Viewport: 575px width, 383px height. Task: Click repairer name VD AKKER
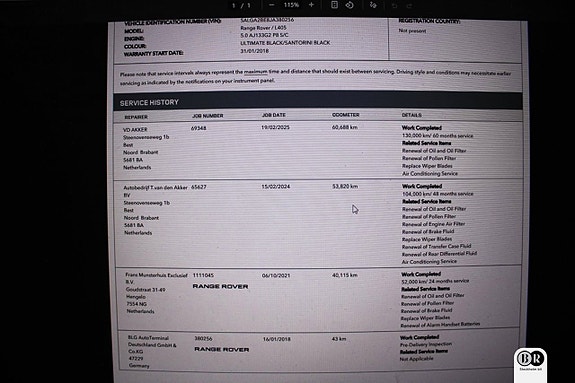tap(135, 130)
